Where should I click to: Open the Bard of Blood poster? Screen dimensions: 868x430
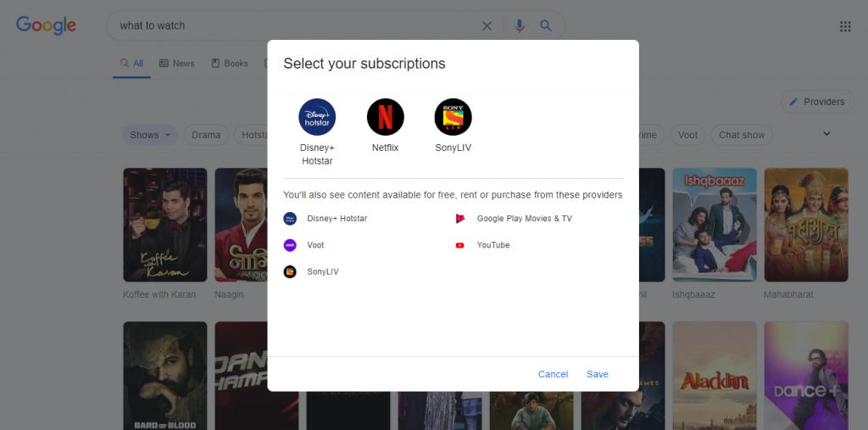(x=165, y=376)
